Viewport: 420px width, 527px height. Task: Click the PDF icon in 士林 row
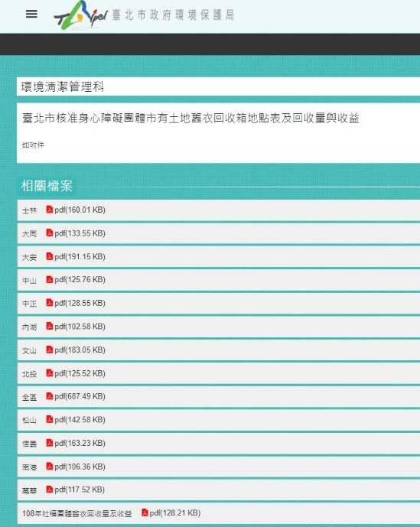click(50, 210)
